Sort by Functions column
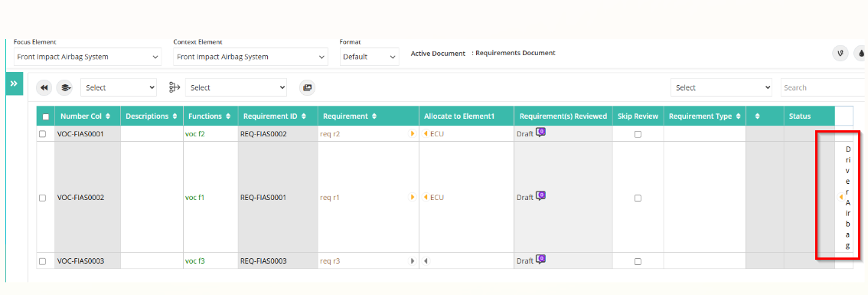868x295 pixels. tap(228, 116)
